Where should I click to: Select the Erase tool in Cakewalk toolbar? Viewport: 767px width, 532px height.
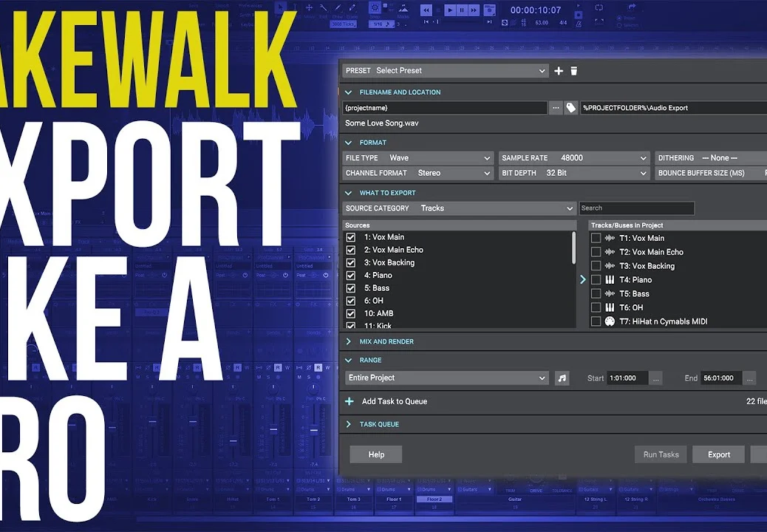coord(351,8)
